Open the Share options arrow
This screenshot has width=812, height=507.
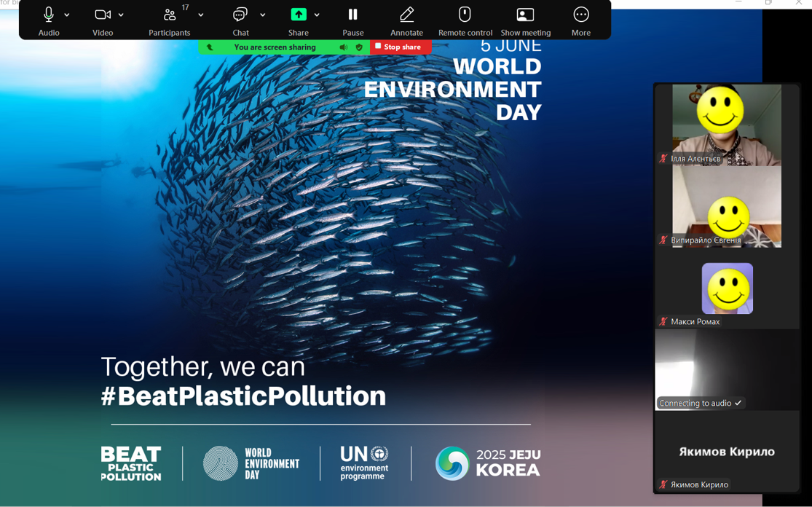click(317, 15)
